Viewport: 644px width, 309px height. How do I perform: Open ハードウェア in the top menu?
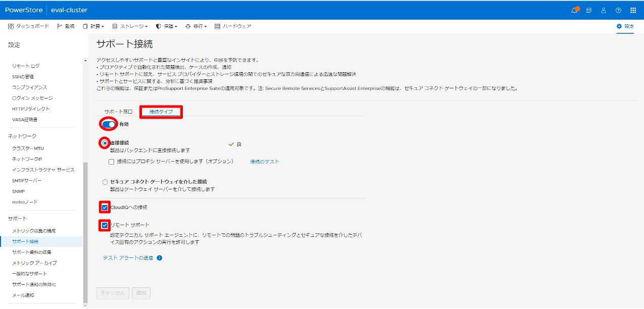tap(233, 26)
